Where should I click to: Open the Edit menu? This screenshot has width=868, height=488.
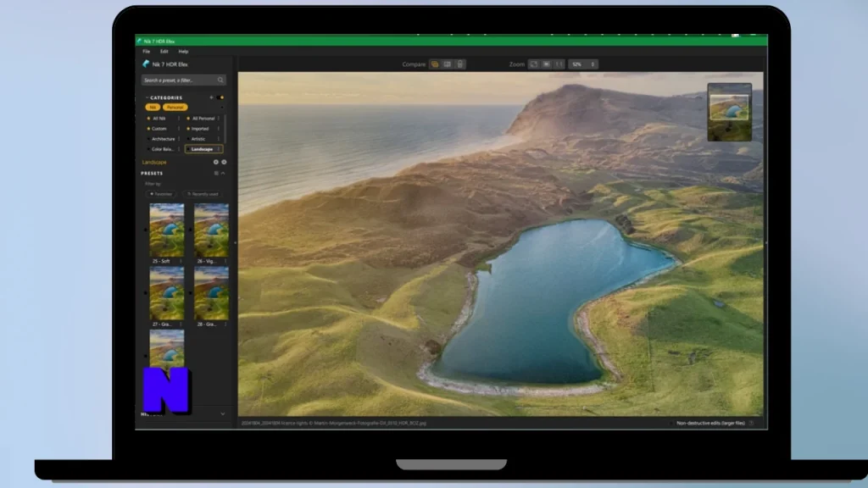click(x=164, y=52)
